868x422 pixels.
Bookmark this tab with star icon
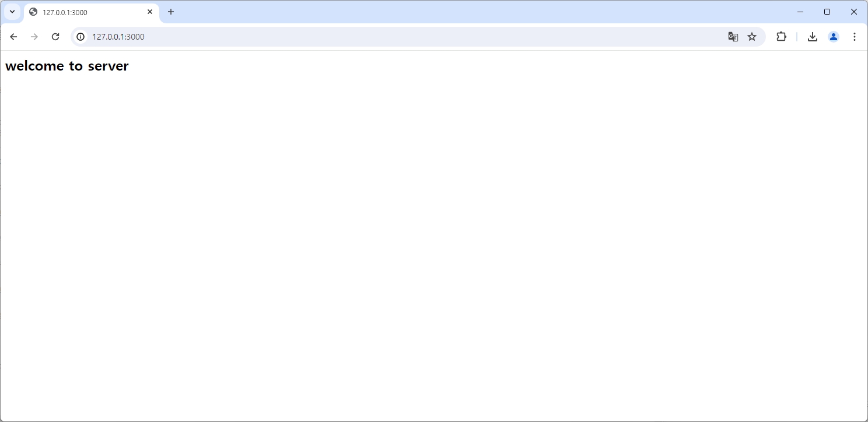point(752,37)
